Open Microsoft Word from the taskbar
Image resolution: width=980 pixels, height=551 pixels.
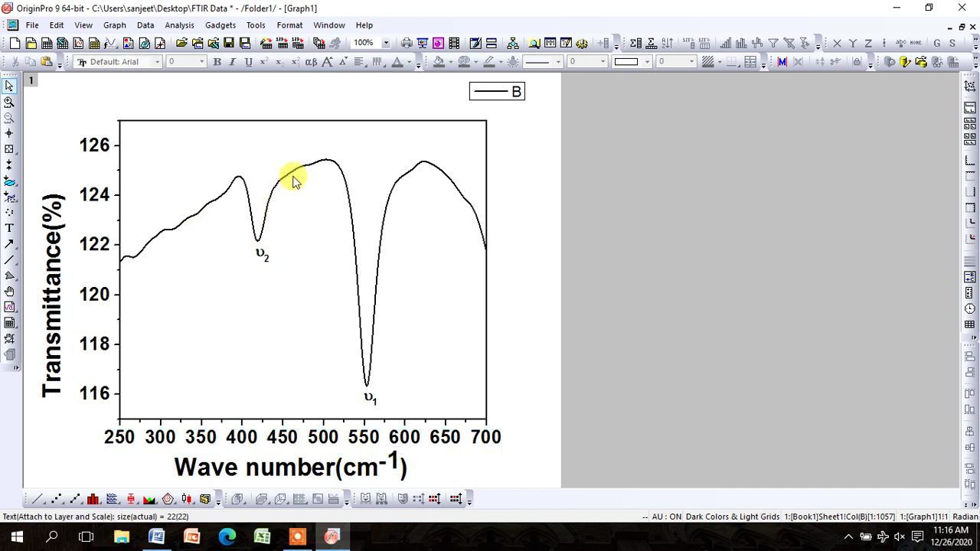tap(157, 536)
